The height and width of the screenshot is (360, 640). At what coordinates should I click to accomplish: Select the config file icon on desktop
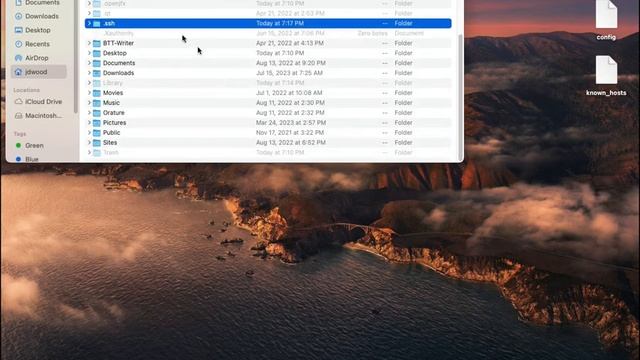pyautogui.click(x=606, y=15)
